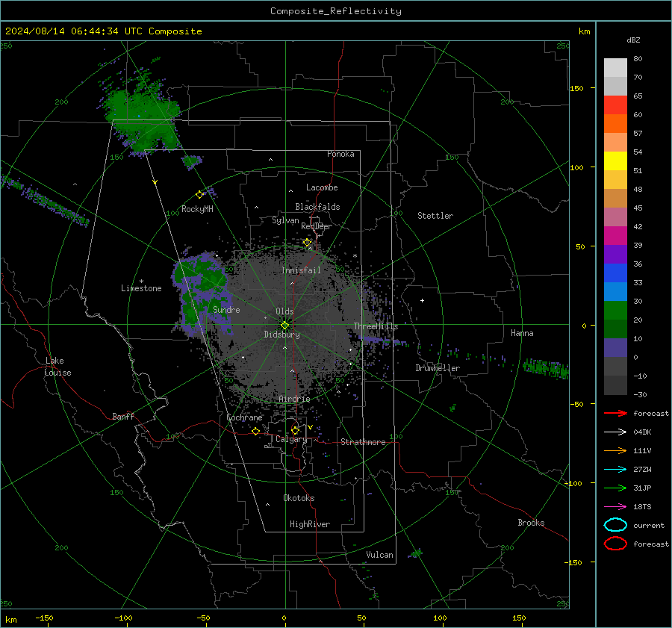Viewport: 672px width, 628px height.
Task: Click the yellow diamond marker below Cochrane
Action: [x=256, y=432]
